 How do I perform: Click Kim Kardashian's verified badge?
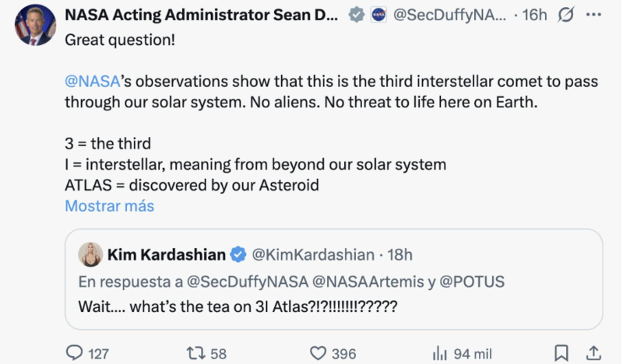coord(238,254)
